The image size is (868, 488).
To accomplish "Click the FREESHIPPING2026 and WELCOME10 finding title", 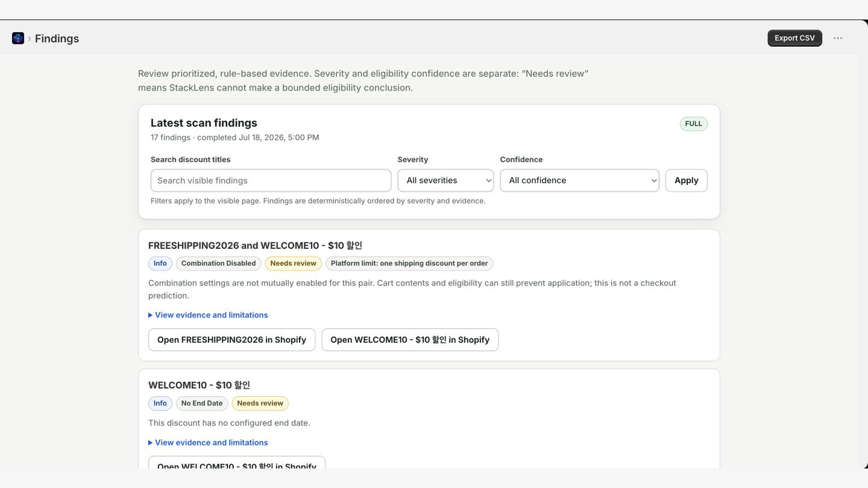I will [x=255, y=246].
